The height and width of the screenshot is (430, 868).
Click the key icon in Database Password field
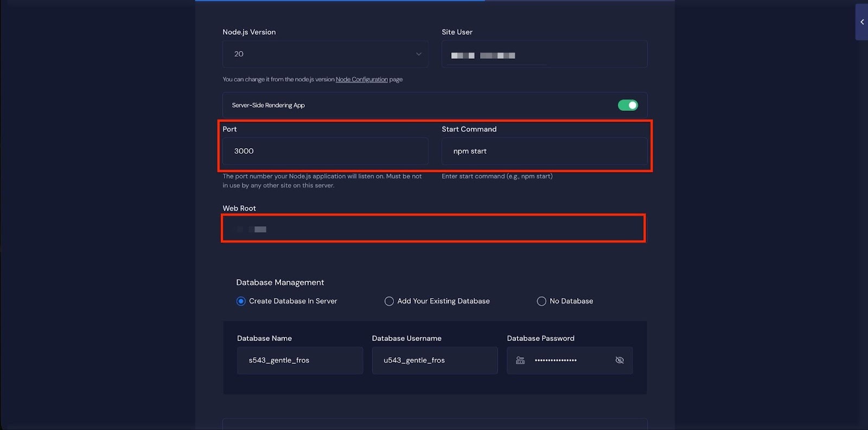pos(520,361)
